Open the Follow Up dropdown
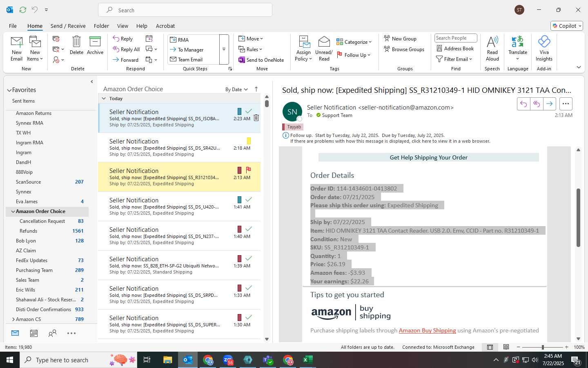This screenshot has height=368, width=588. point(354,55)
